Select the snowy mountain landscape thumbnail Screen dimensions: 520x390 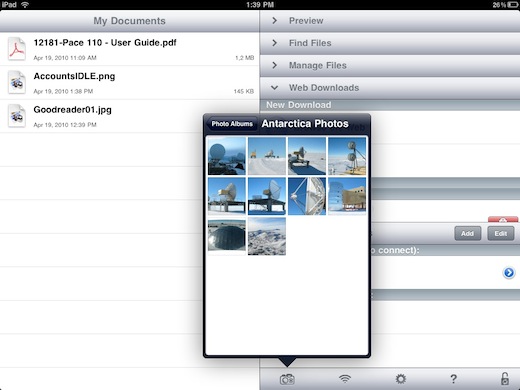(267, 236)
